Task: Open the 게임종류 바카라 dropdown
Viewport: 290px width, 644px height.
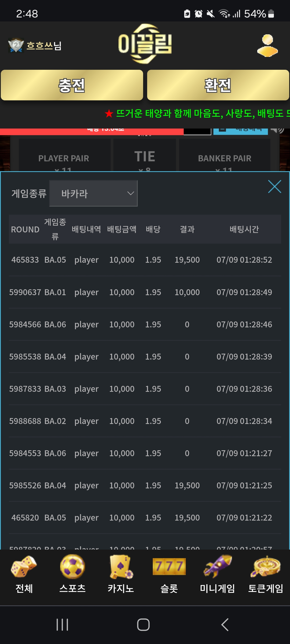Action: pos(93,193)
